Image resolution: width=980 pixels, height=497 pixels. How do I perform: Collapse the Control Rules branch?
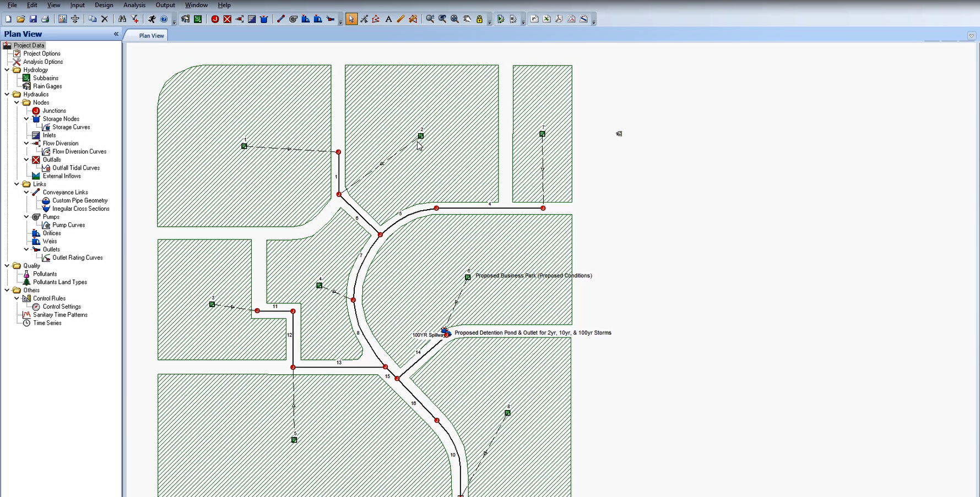17,298
